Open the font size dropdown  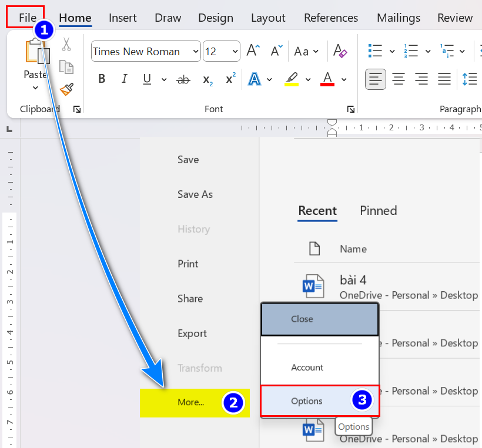pyautogui.click(x=235, y=52)
